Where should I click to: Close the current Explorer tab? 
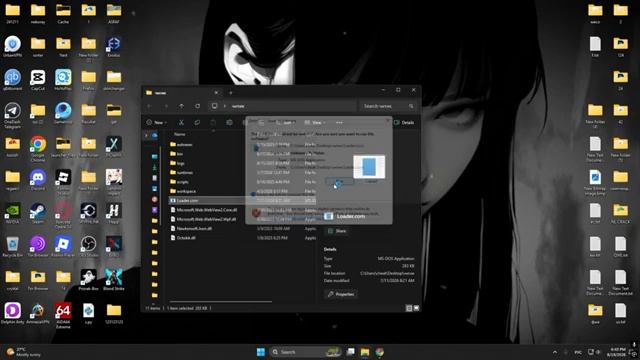click(x=216, y=93)
